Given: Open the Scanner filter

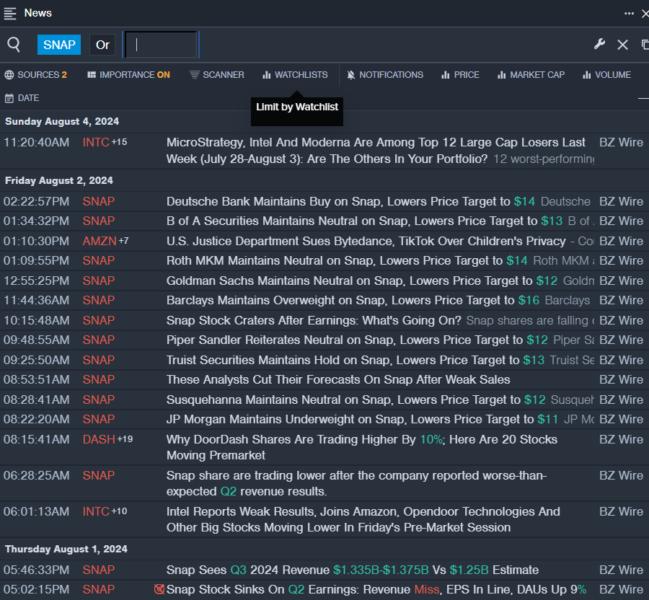Looking at the screenshot, I should click(217, 75).
